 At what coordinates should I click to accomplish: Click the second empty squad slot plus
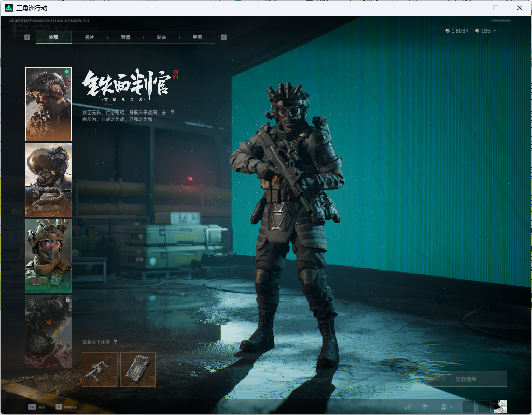484,407
